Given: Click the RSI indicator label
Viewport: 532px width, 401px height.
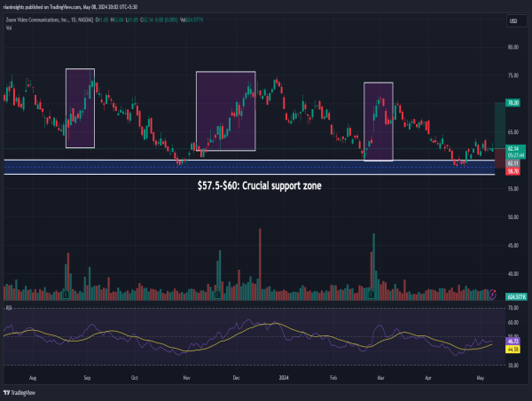Looking at the screenshot, I should click(x=9, y=308).
